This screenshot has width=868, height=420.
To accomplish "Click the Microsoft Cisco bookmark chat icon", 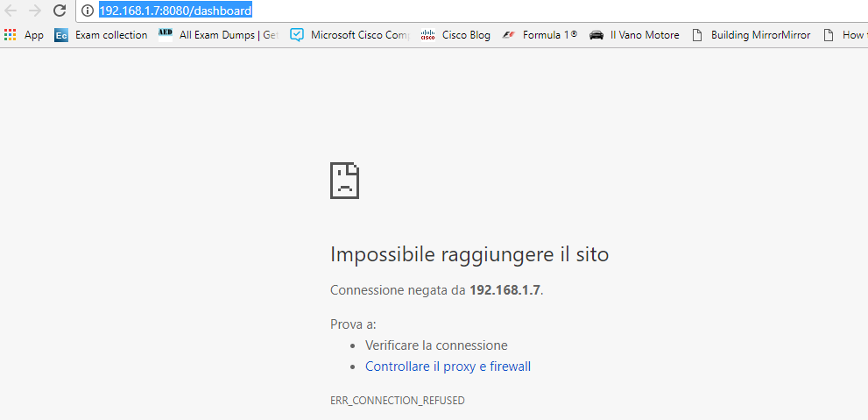I will (297, 35).
